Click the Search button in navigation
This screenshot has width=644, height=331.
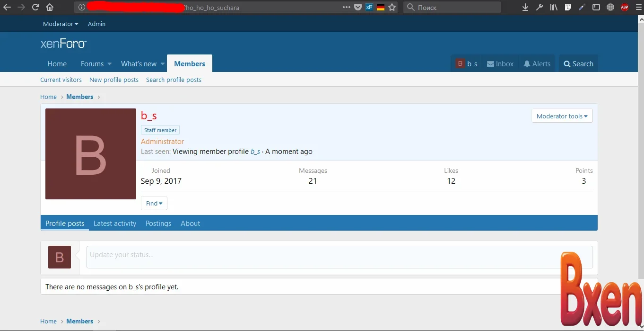coord(578,64)
